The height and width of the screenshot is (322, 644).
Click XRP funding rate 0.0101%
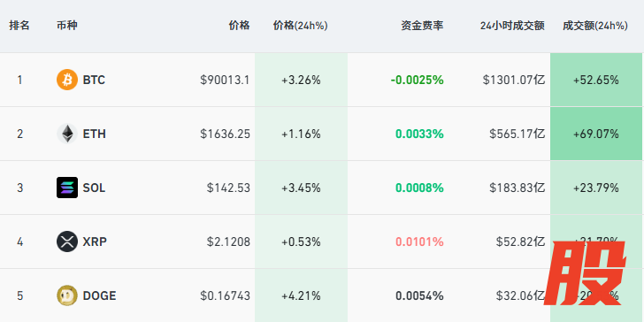pyautogui.click(x=419, y=241)
